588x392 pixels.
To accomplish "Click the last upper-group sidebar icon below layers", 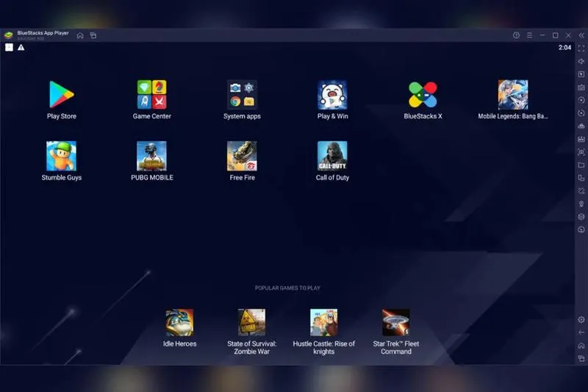I will pyautogui.click(x=581, y=229).
